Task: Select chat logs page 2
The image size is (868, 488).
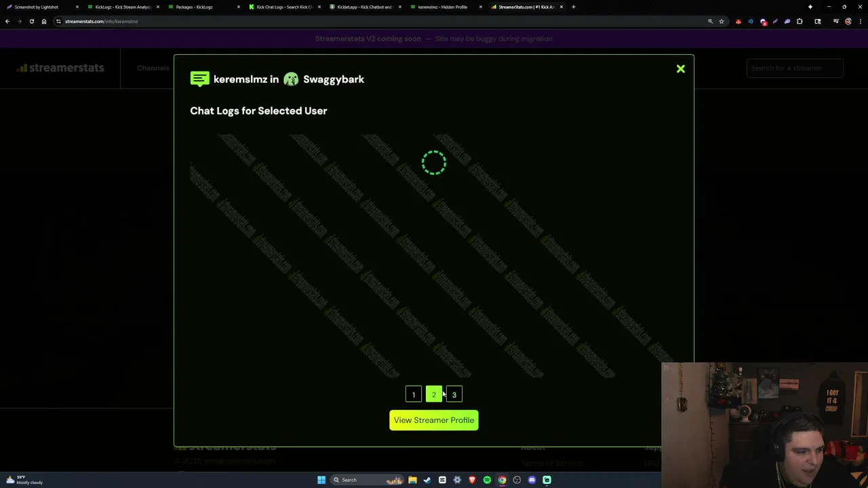Action: (434, 394)
